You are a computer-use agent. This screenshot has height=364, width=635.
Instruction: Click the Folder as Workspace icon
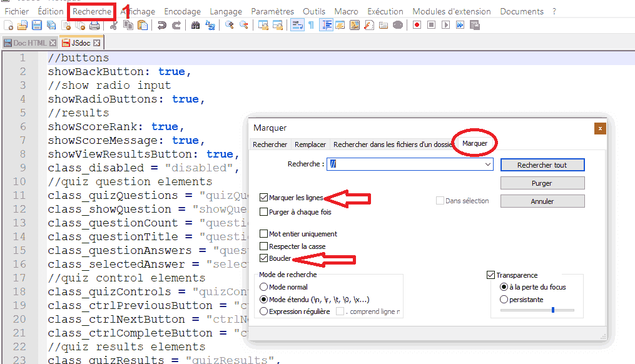pyautogui.click(x=384, y=26)
